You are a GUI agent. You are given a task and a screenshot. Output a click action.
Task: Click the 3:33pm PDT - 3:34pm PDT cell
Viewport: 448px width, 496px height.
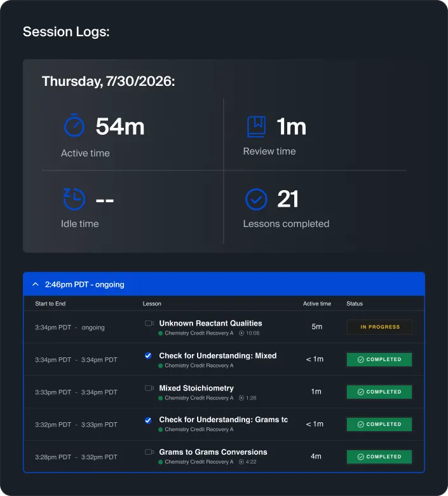tap(76, 392)
